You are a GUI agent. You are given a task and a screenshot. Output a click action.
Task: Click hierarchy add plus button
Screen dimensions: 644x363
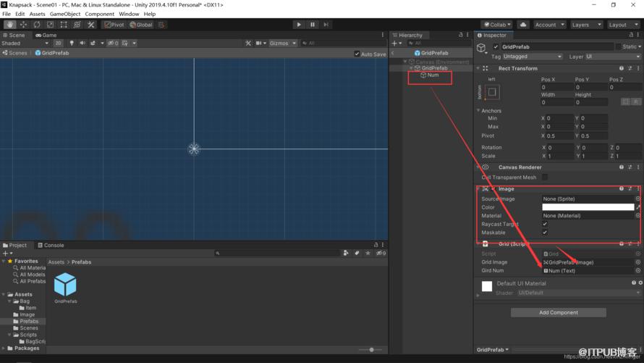[396, 43]
